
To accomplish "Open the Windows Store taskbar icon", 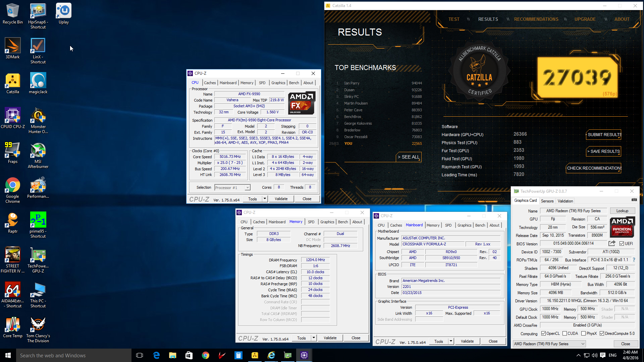I will pyautogui.click(x=189, y=355).
